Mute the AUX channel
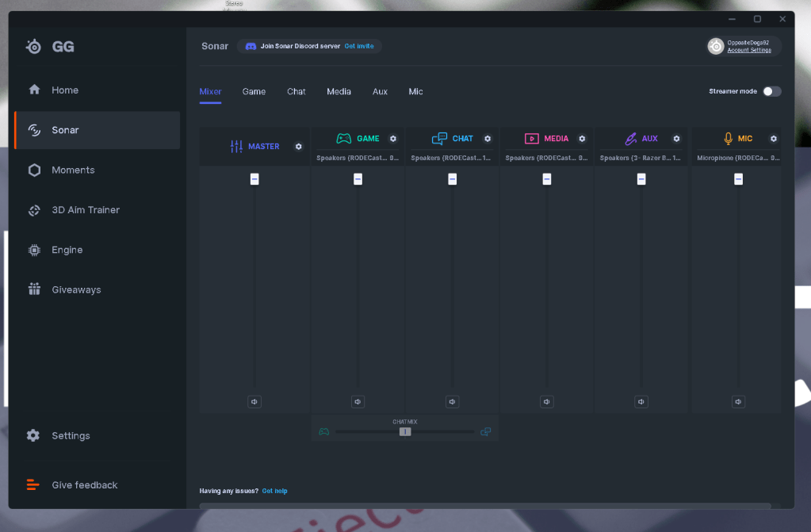This screenshot has width=811, height=532. pos(641,402)
